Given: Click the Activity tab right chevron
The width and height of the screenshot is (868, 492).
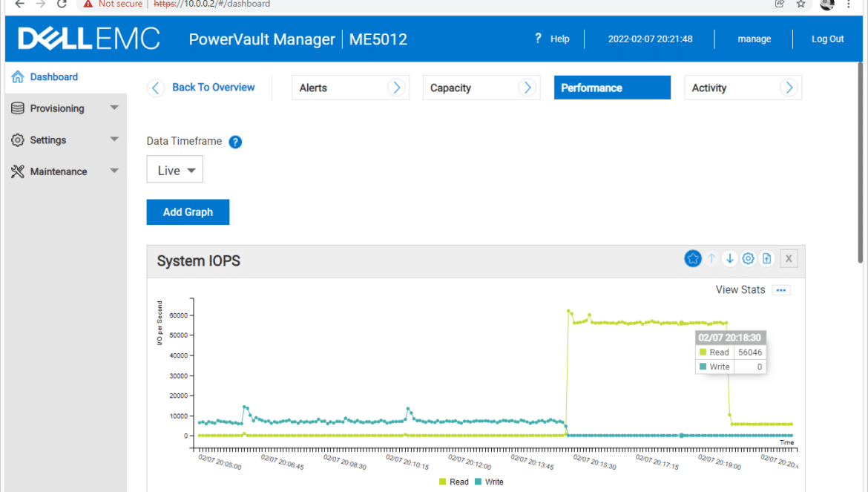Looking at the screenshot, I should 789,88.
